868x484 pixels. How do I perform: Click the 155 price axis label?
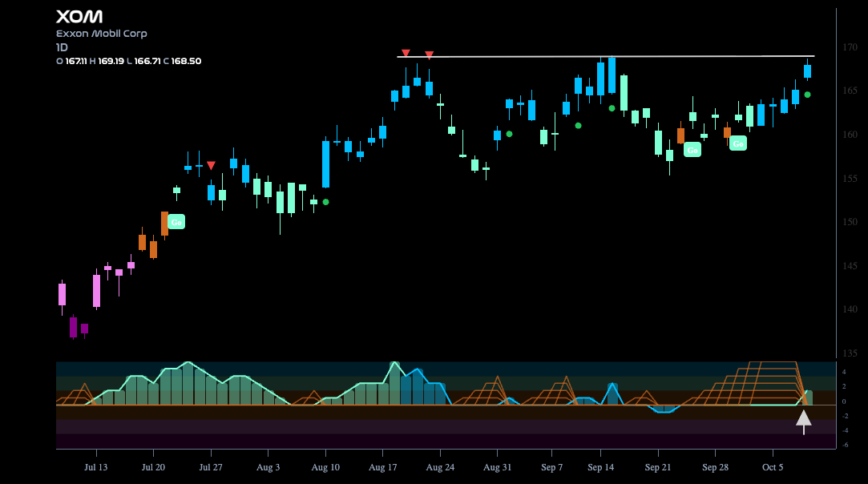pos(850,179)
